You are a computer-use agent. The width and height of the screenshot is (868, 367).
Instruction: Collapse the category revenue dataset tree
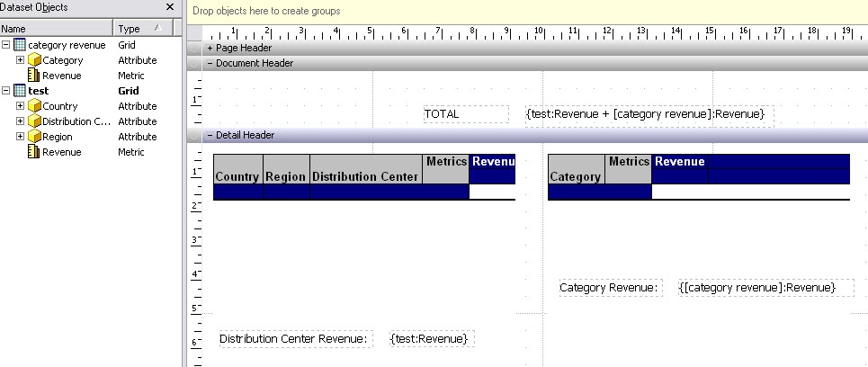pos(6,45)
